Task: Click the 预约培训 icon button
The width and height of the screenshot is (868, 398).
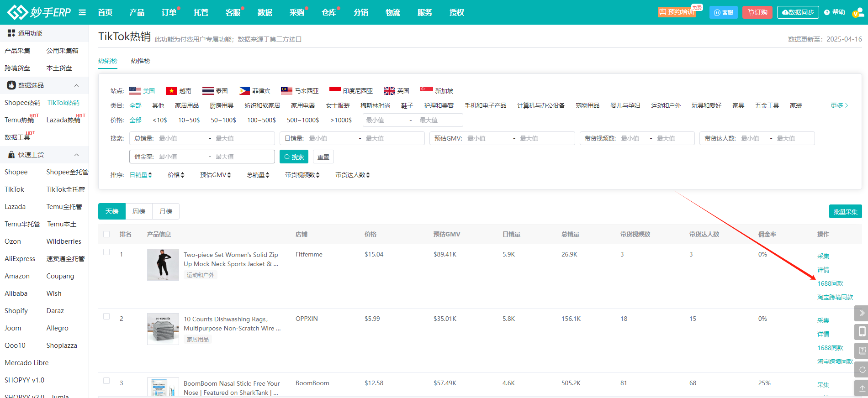Action: coord(677,12)
